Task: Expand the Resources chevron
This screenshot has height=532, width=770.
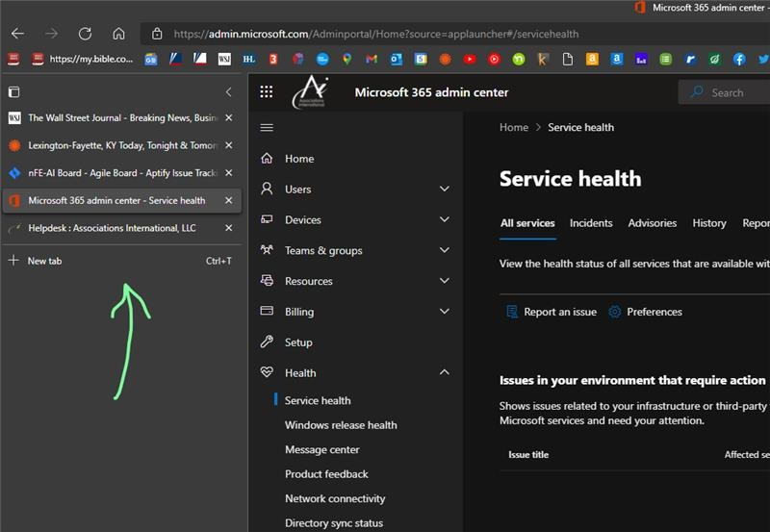Action: [445, 281]
